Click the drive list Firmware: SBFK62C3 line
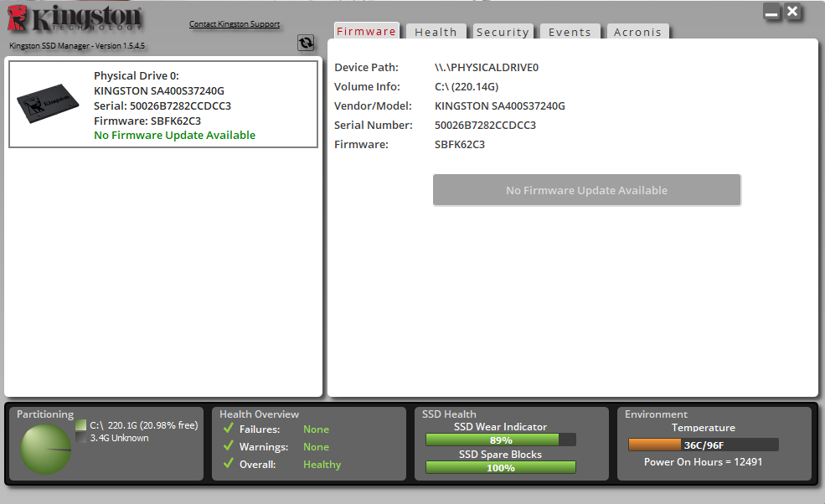 tap(147, 121)
